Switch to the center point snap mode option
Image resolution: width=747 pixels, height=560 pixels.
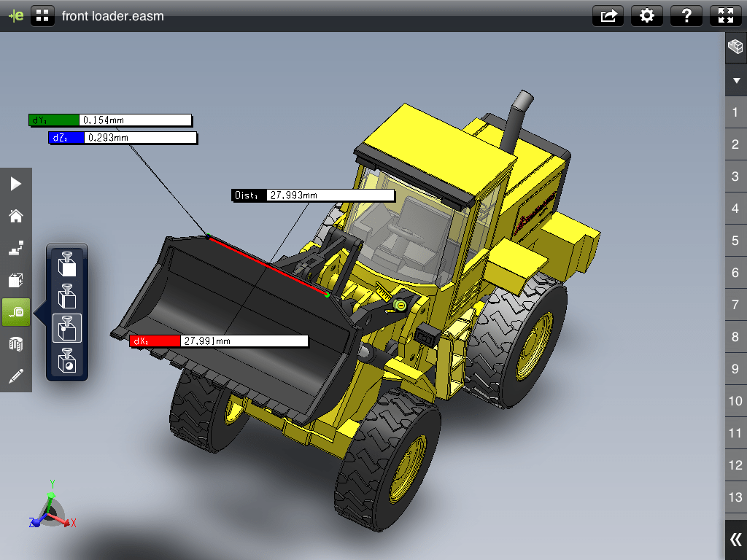67,358
